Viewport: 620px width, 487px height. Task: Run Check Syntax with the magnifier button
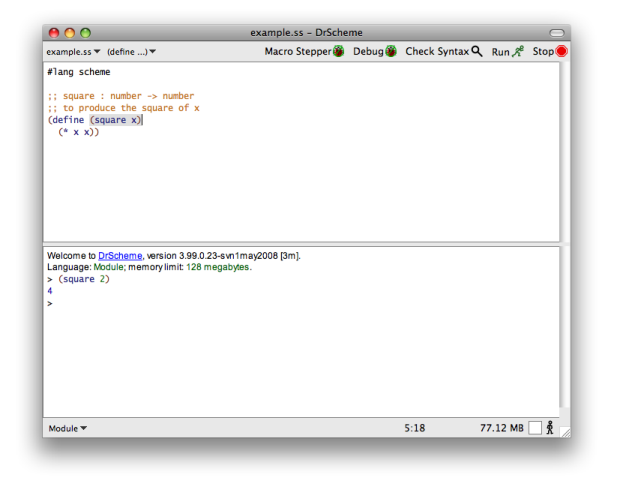point(444,51)
